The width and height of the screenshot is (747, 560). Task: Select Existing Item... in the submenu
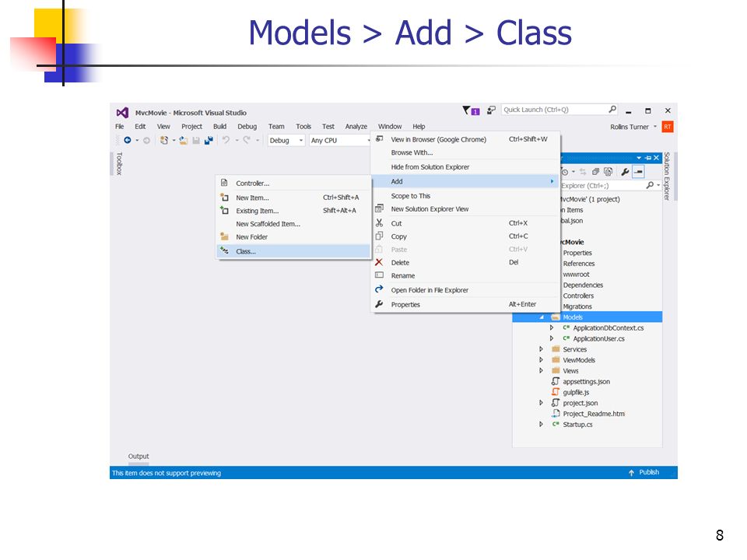click(293, 211)
